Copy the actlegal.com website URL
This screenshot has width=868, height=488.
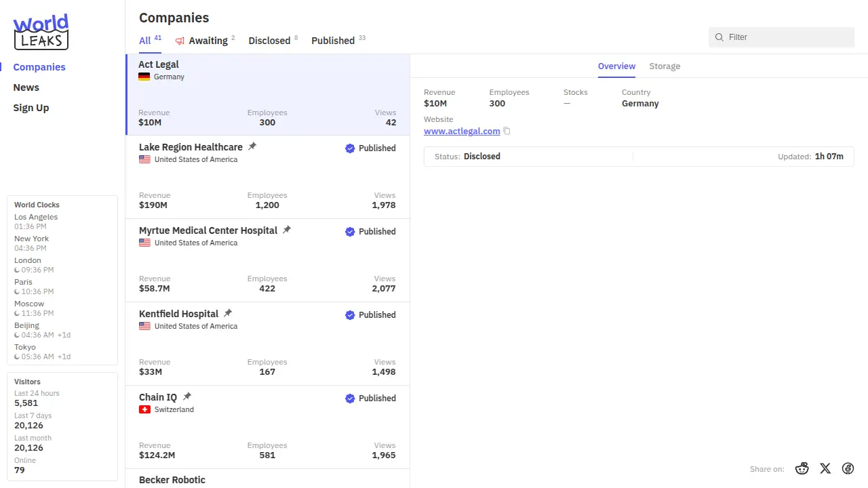tap(507, 131)
